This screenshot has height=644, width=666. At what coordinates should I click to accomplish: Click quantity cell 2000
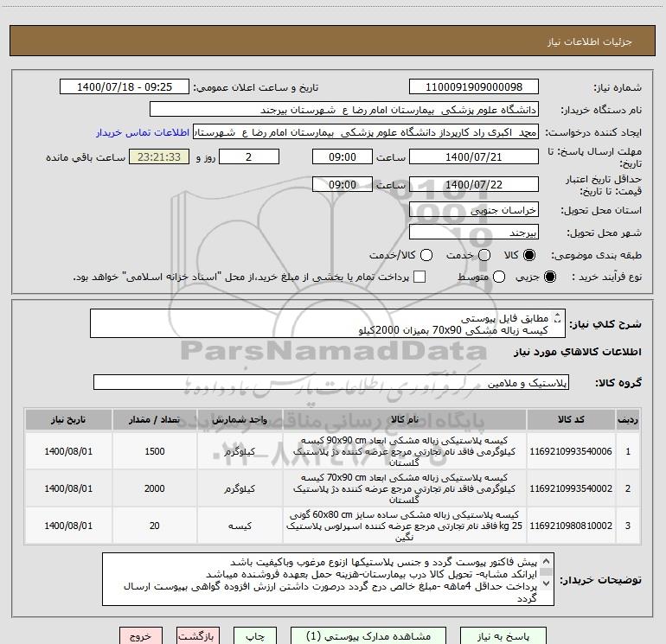pyautogui.click(x=154, y=488)
